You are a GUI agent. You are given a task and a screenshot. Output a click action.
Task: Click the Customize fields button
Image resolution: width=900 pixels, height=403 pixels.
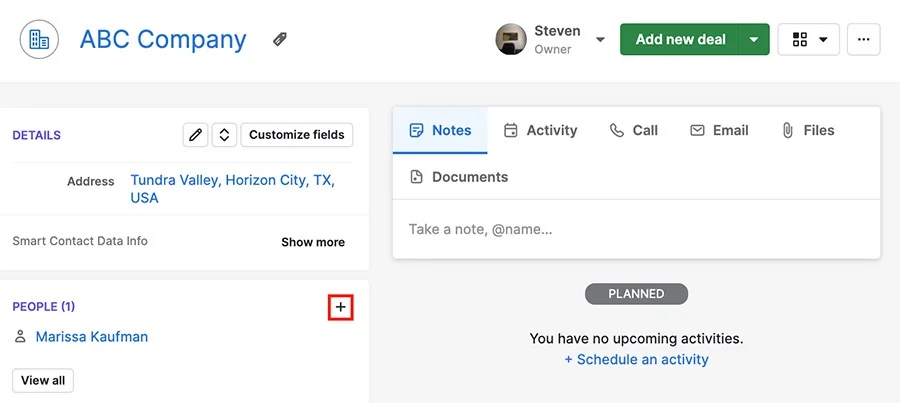[x=297, y=135]
